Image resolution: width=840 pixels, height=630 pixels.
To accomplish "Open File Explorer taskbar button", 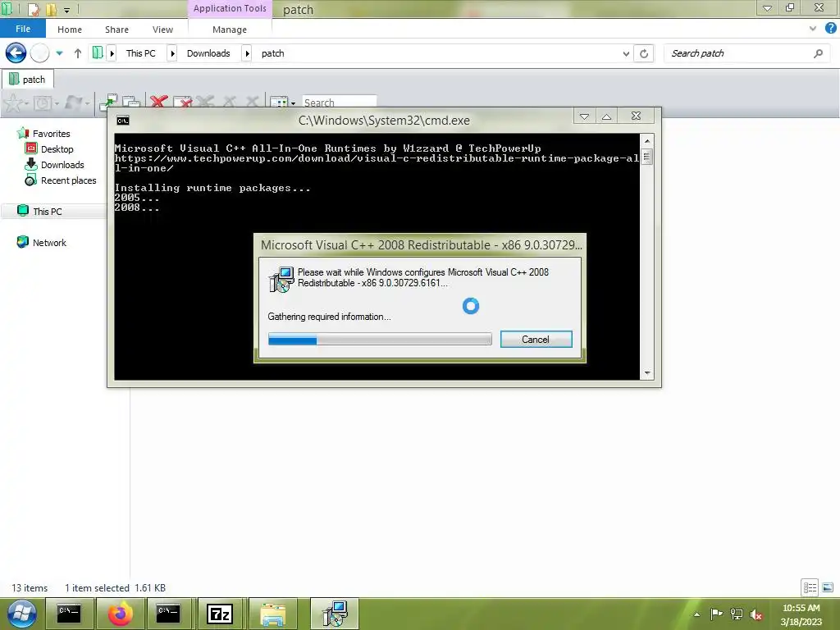I will tap(272, 614).
